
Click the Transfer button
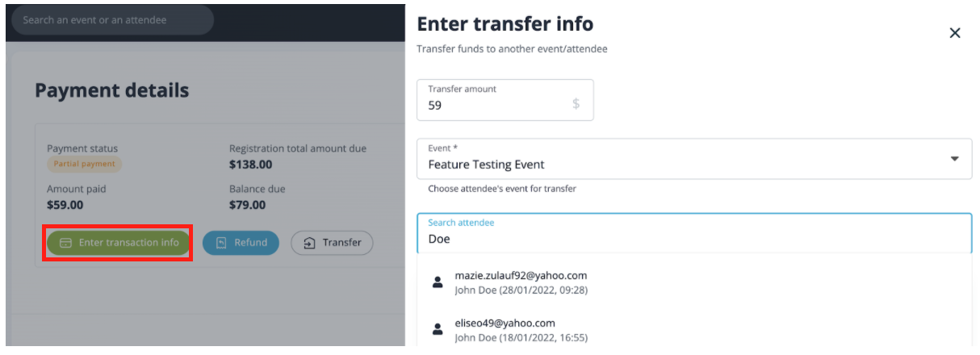332,243
